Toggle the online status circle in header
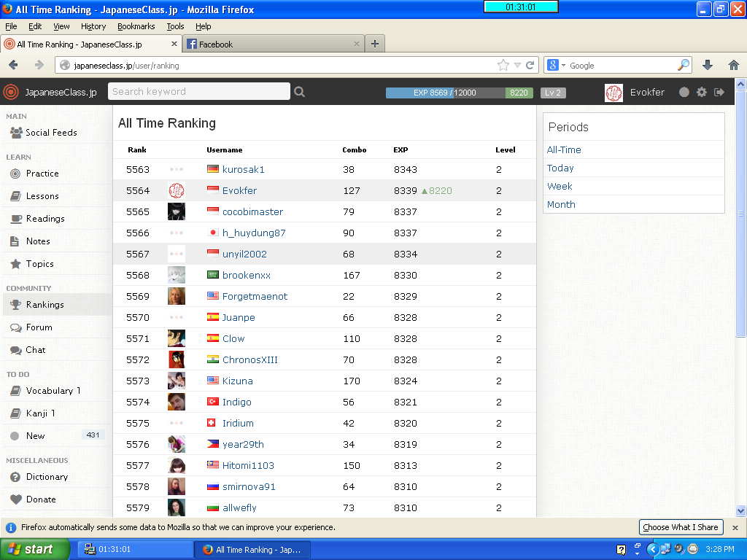Viewport: 747px width, 560px height. 684,92
